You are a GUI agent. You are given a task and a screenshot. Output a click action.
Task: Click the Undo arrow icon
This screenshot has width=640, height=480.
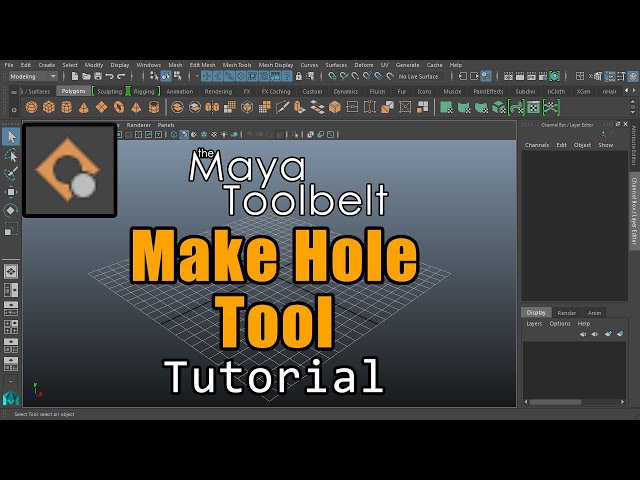[x=109, y=76]
